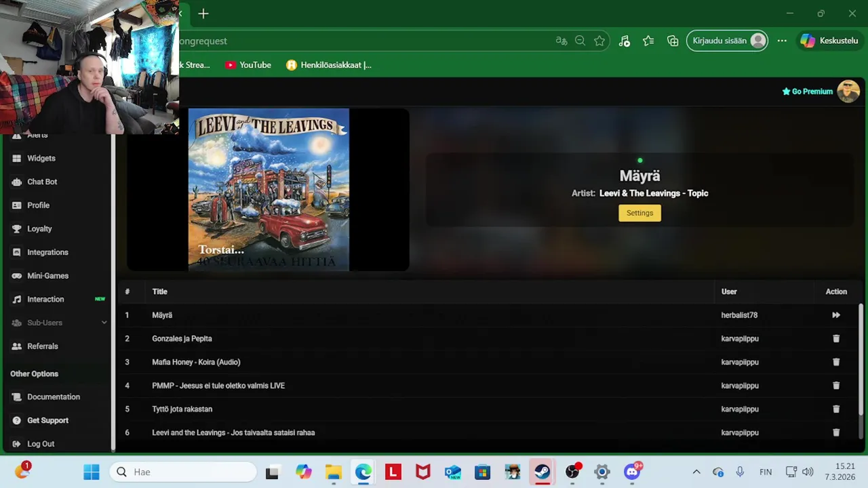Open Keskustelu Copilot button
Image resolution: width=868 pixels, height=488 pixels.
click(829, 41)
